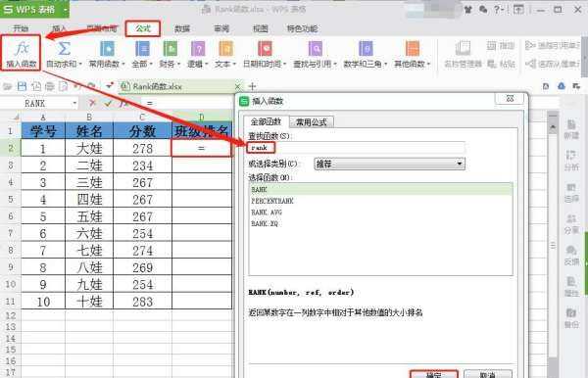The image size is (588, 378).
Task: Open the Logical (逻辑) functions icon
Action: 198,49
